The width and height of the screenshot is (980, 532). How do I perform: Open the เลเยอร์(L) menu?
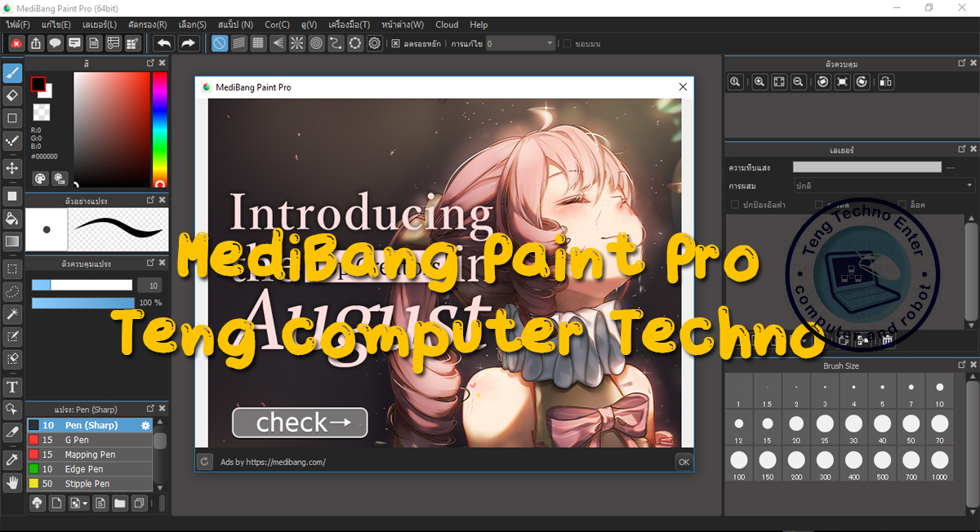pos(100,24)
